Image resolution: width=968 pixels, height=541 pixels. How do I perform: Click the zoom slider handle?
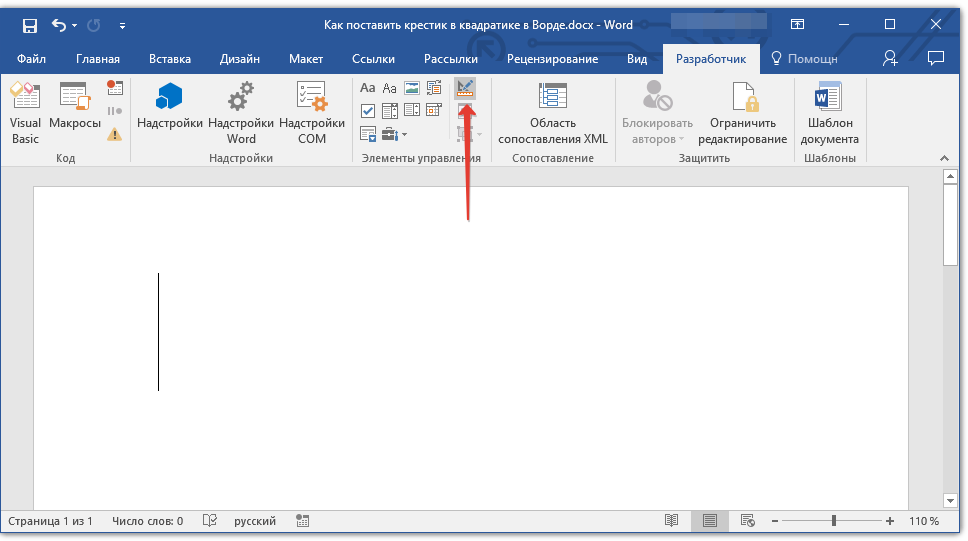pyautogui.click(x=834, y=521)
